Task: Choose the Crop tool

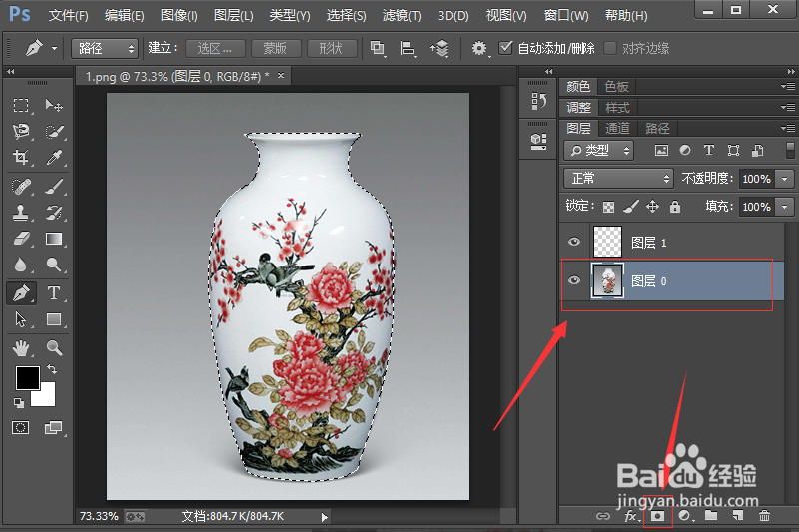Action: pos(21,158)
